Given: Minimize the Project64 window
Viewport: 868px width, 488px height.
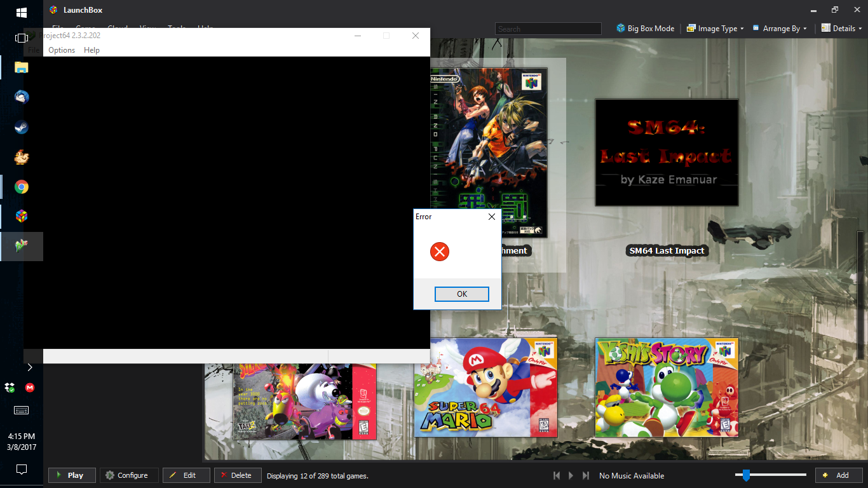Looking at the screenshot, I should tap(358, 36).
